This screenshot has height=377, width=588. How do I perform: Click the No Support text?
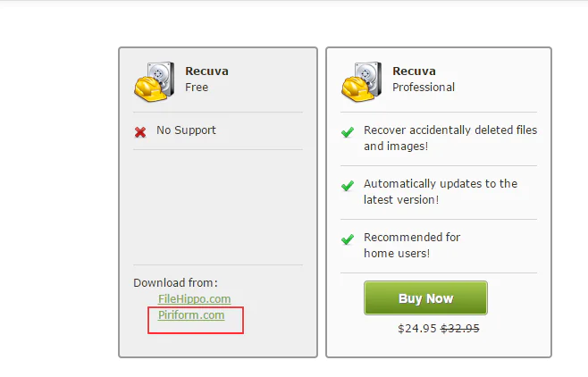(186, 130)
